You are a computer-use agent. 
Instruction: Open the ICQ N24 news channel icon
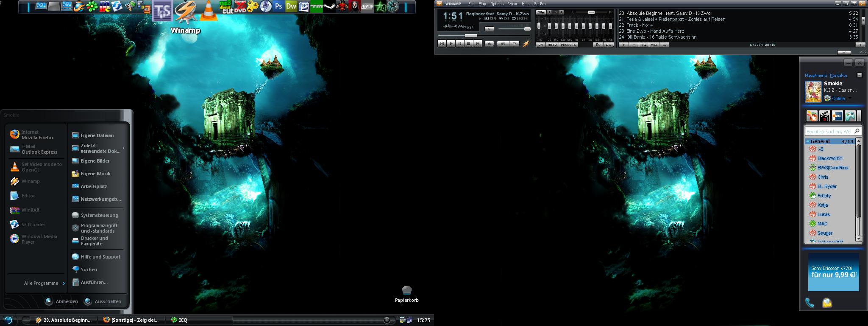click(837, 116)
